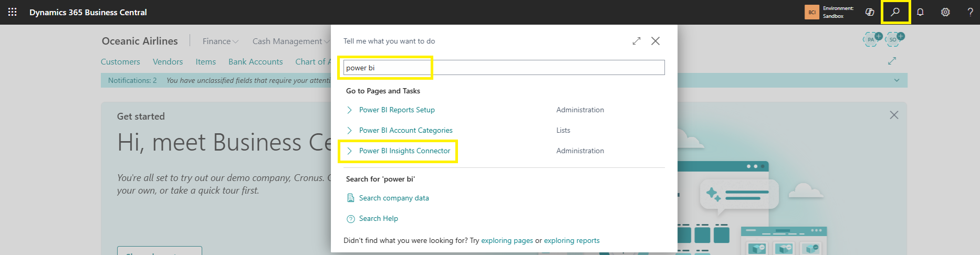The height and width of the screenshot is (255, 980).
Task: Select Power BI Account Categories result
Action: click(405, 130)
